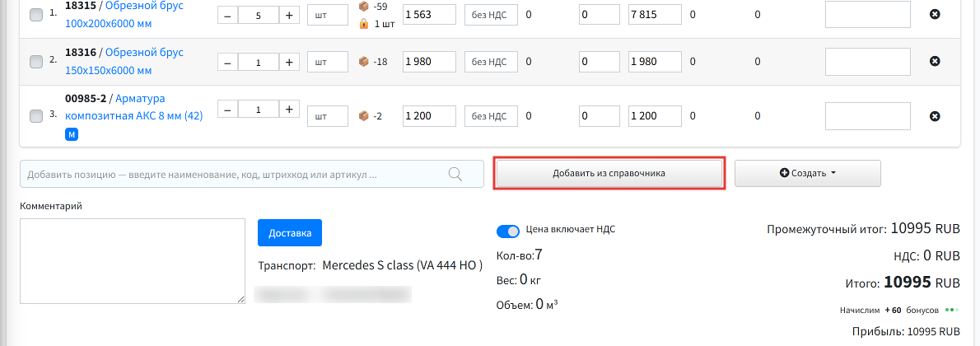Open шт unit selector for Арматура row
The image size is (980, 346).
[x=328, y=116]
